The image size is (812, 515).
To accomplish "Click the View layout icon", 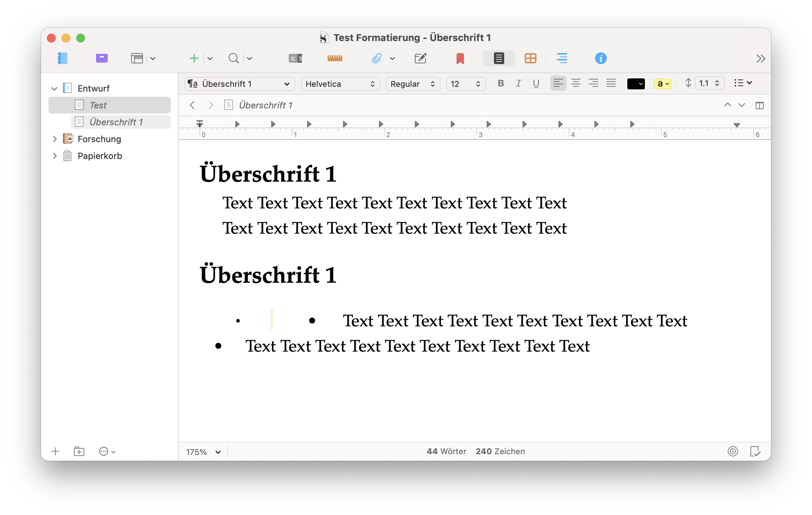I will [137, 58].
